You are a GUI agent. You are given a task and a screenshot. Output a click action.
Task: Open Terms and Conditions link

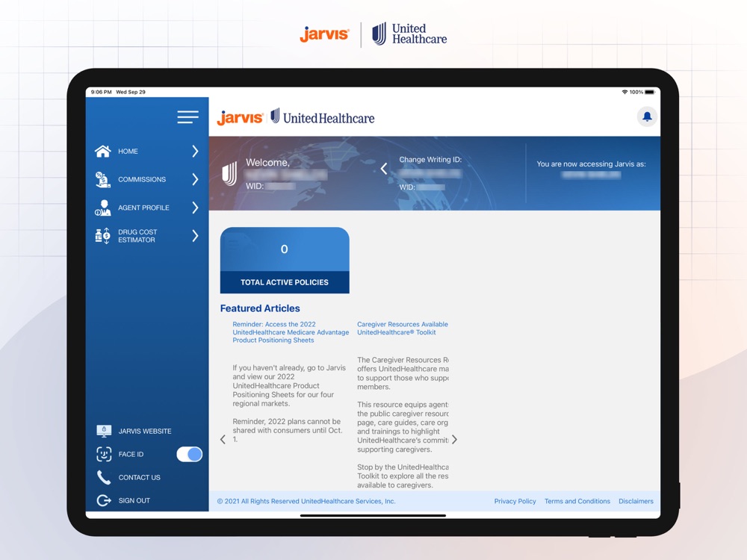[577, 501]
